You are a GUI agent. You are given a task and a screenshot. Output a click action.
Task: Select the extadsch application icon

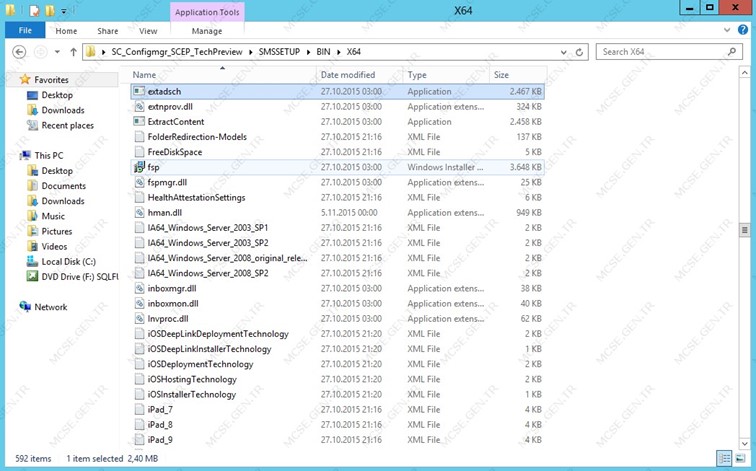[x=139, y=91]
